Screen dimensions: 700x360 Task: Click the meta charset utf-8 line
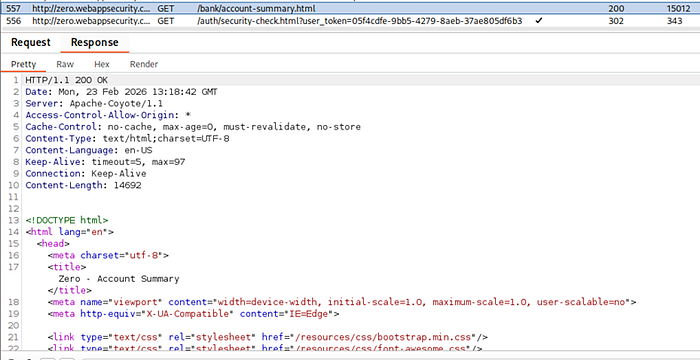tap(108, 255)
